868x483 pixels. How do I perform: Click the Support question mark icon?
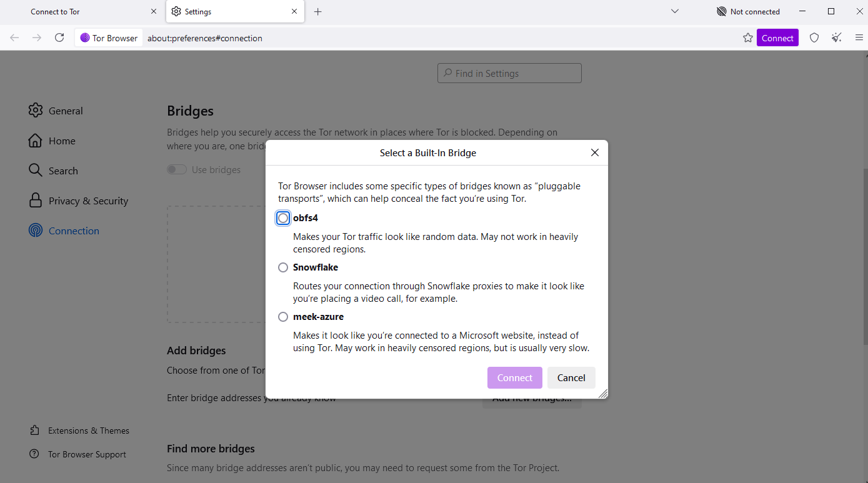tap(34, 454)
